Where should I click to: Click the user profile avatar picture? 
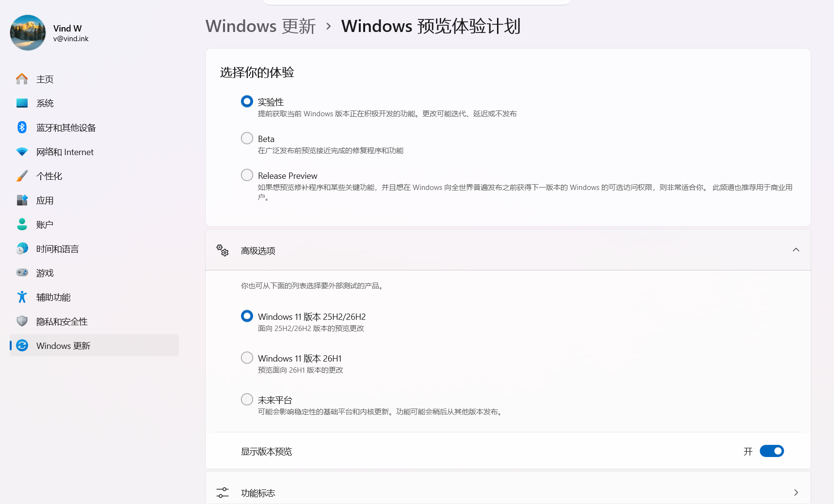tap(28, 33)
